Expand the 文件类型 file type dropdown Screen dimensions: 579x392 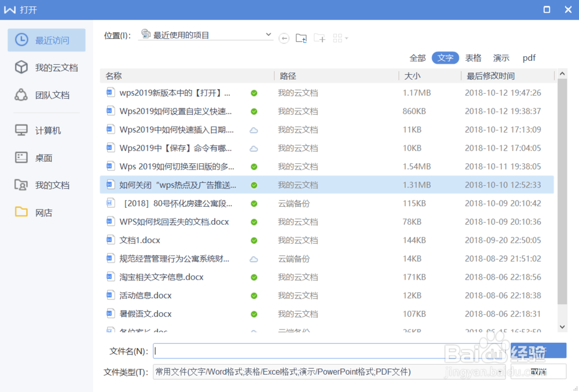click(x=500, y=372)
